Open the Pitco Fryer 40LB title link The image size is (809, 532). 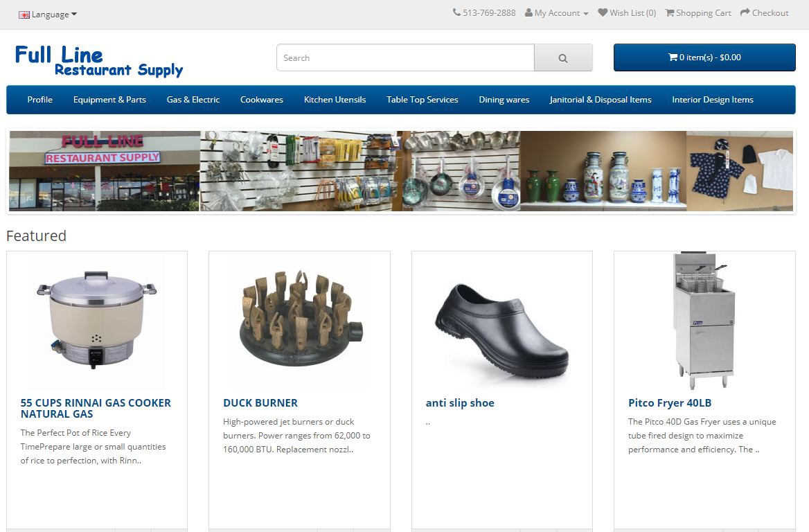tap(670, 403)
